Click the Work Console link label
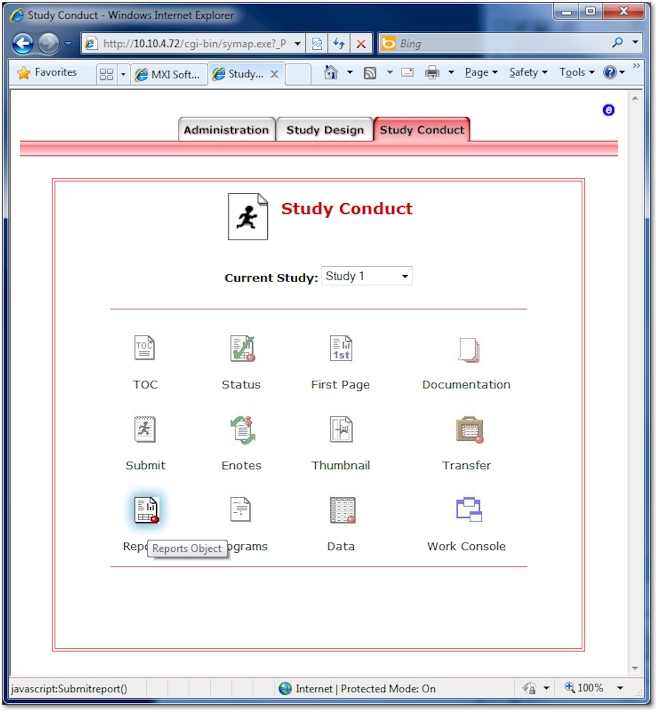658x712 pixels. [x=466, y=546]
